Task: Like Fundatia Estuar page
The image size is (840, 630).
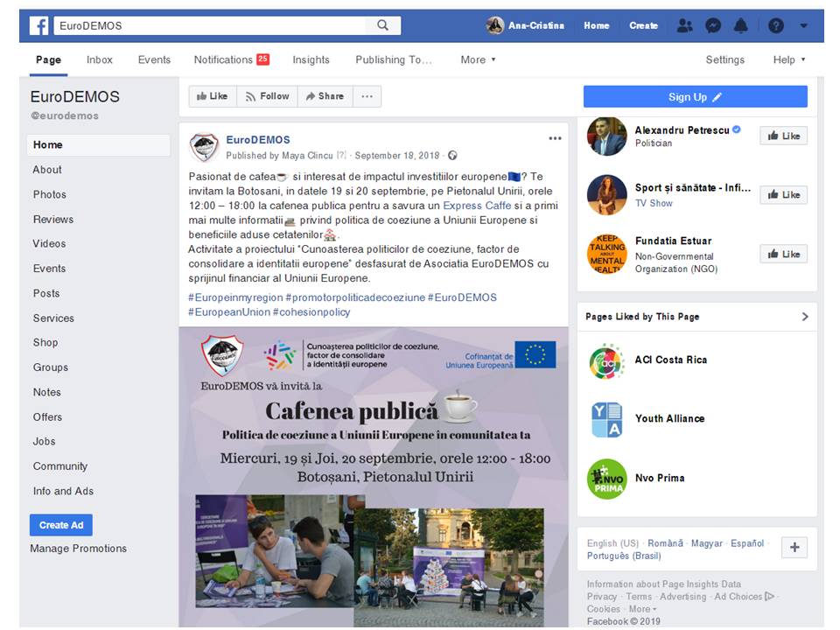Action: (784, 254)
